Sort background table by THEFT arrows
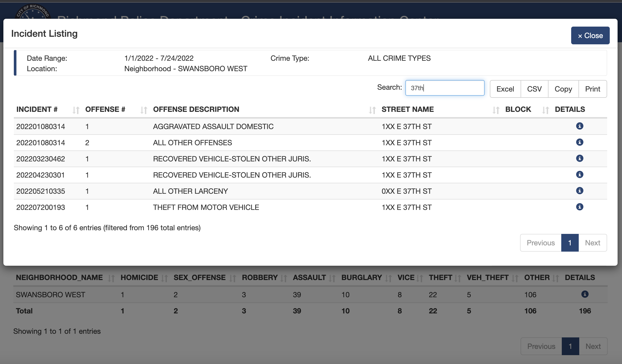 pyautogui.click(x=458, y=278)
